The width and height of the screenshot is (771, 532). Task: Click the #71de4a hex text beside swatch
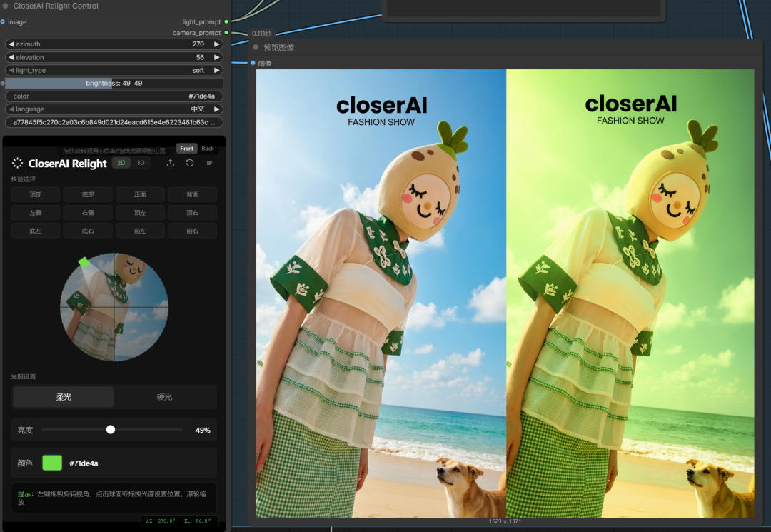[x=84, y=463]
